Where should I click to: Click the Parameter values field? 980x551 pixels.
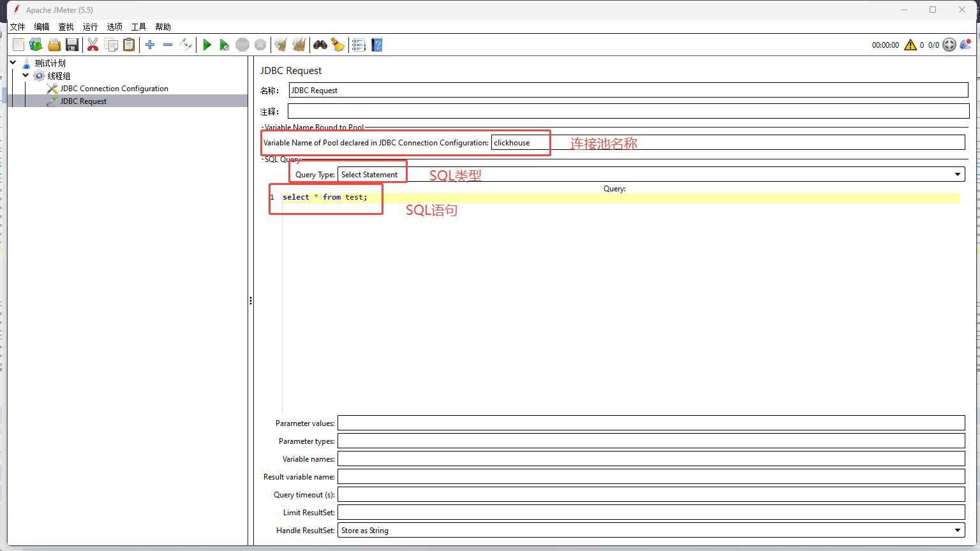(651, 423)
